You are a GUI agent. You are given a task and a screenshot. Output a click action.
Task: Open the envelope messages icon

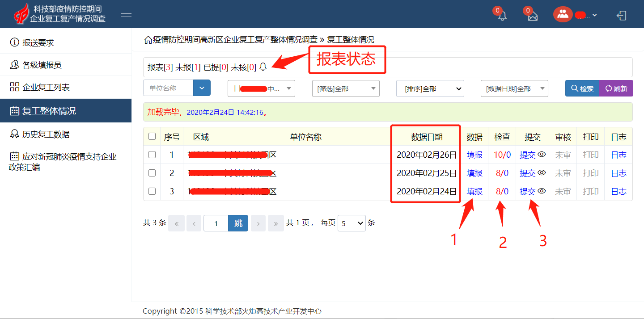pyautogui.click(x=532, y=16)
